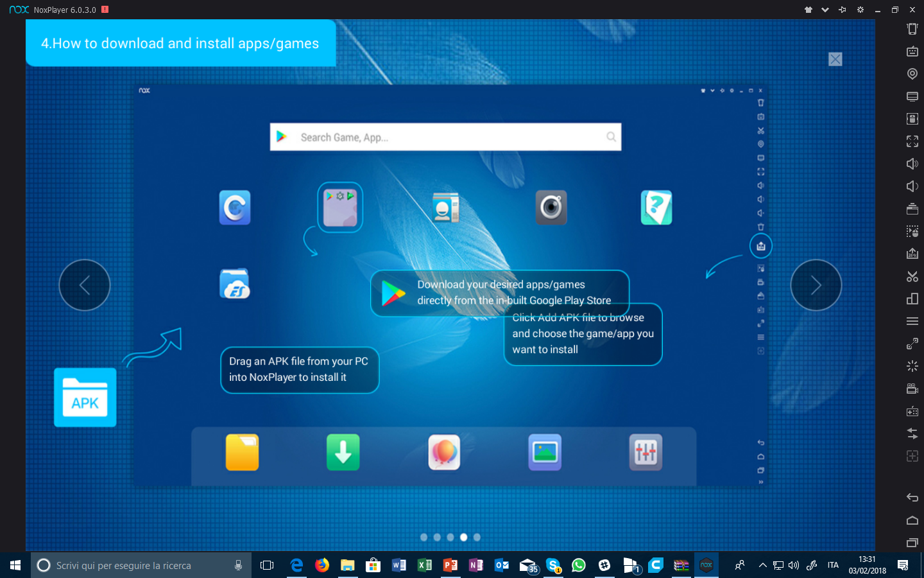Expand the title bar dropdown arrow
Image resolution: width=924 pixels, height=578 pixels.
point(825,10)
